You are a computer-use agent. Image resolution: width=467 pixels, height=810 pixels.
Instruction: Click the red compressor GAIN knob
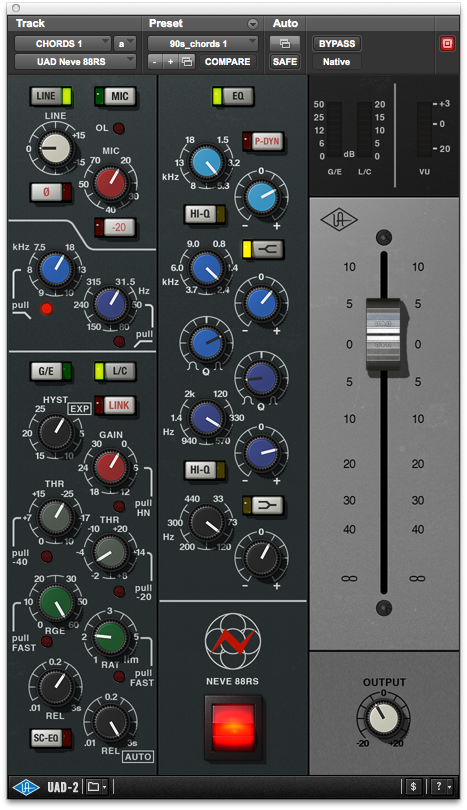pyautogui.click(x=111, y=466)
